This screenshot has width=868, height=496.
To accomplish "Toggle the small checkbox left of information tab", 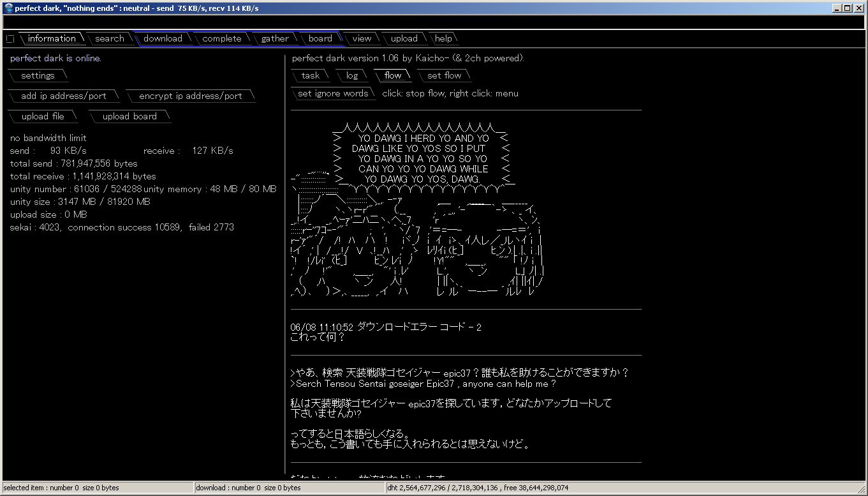I will [x=10, y=39].
